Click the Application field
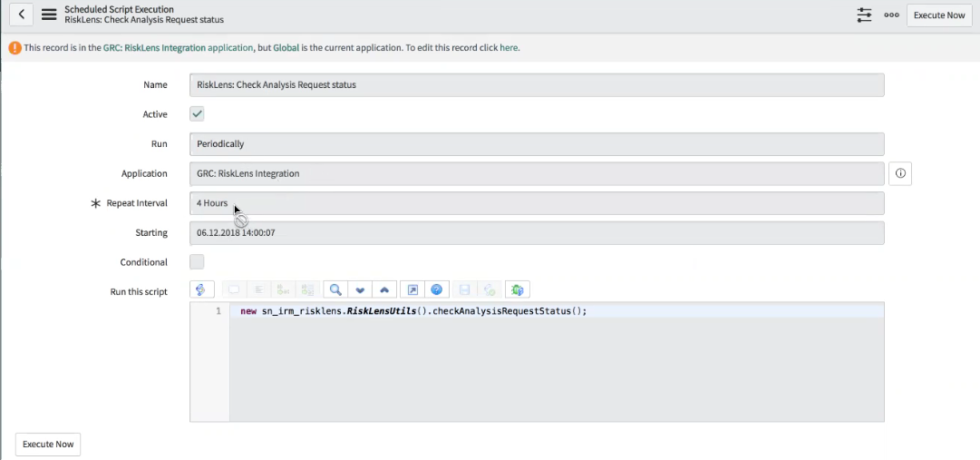Image resolution: width=980 pixels, height=460 pixels. click(x=537, y=173)
